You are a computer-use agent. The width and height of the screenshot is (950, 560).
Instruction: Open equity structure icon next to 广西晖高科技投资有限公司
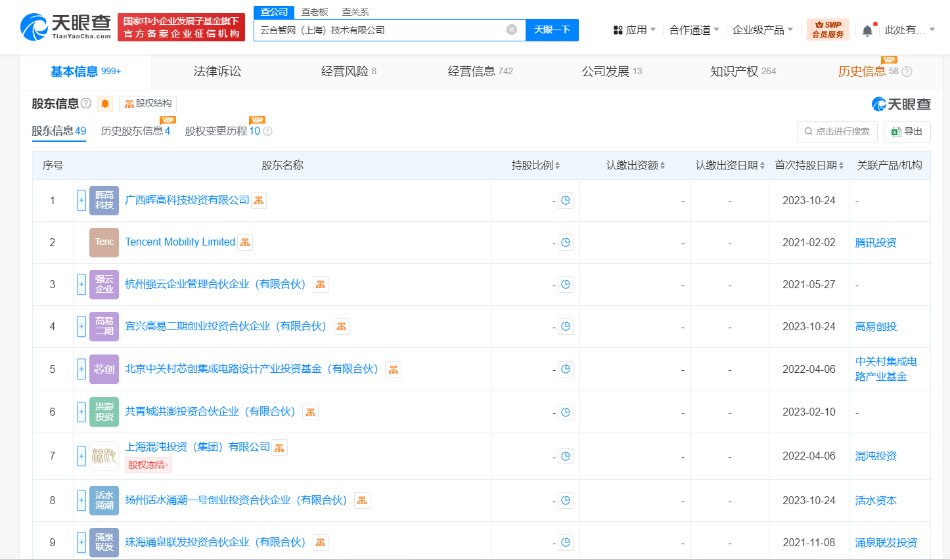click(260, 200)
